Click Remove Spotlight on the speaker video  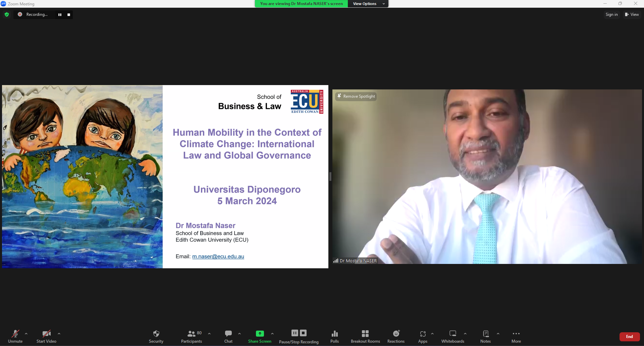coord(356,96)
